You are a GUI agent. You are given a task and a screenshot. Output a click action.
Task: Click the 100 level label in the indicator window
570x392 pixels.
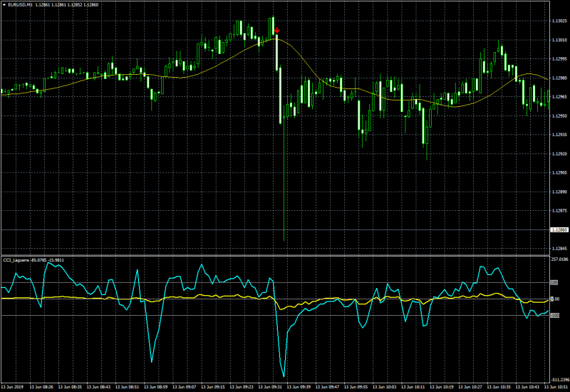click(x=554, y=282)
